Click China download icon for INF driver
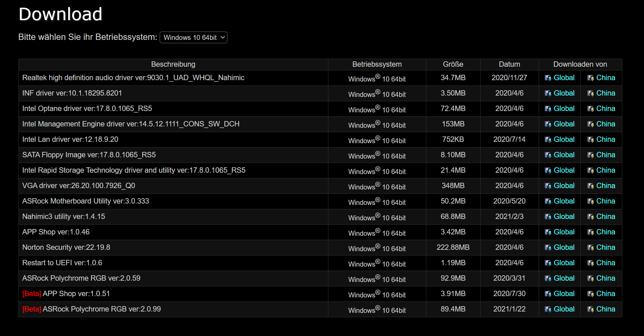 [591, 94]
